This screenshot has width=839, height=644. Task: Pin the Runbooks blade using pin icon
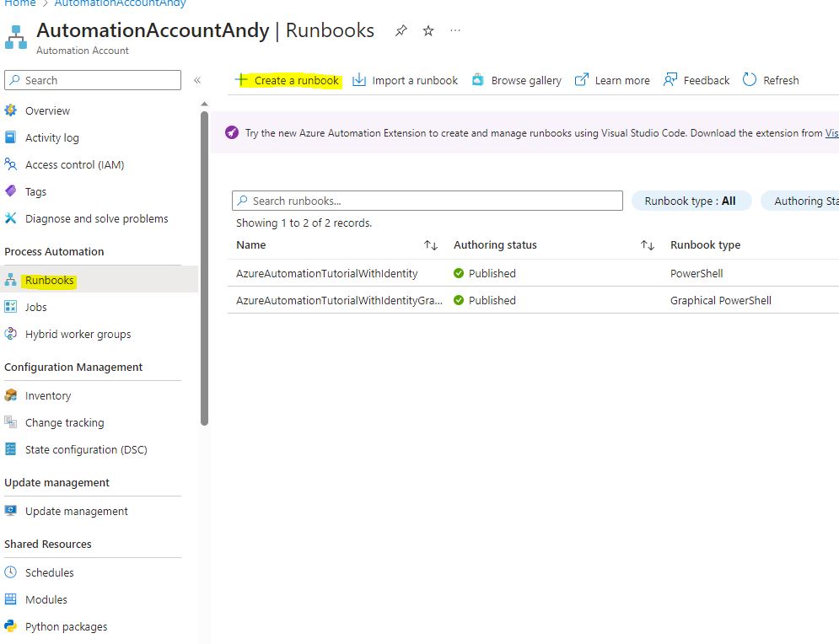point(401,31)
